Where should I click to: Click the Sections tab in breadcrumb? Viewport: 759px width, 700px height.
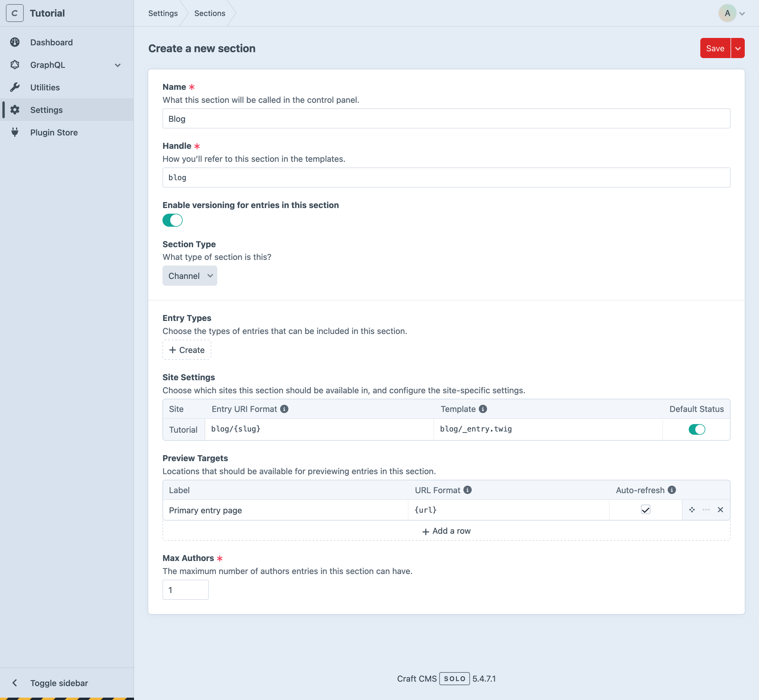coord(210,12)
